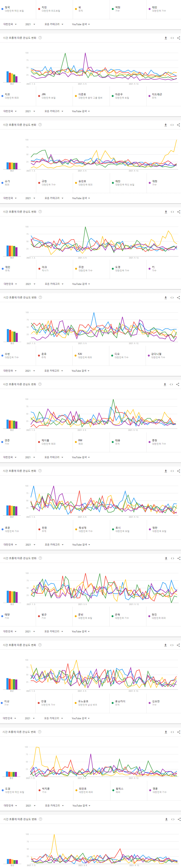
Task: Open embed code for 정국 comparison chart
Action: coord(172,38)
